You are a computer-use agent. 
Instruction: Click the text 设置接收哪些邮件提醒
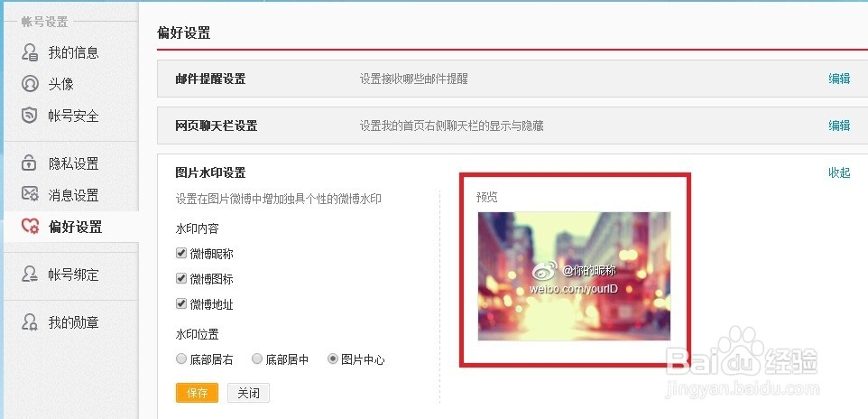414,79
